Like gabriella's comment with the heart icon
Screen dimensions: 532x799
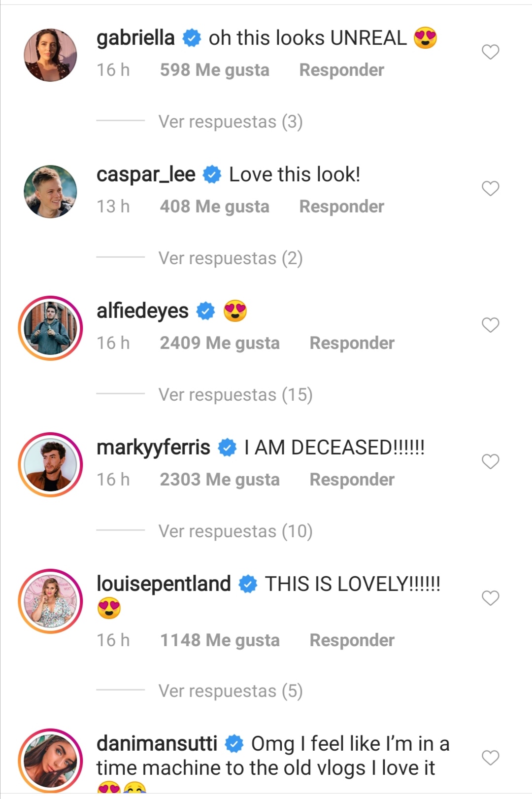490,52
